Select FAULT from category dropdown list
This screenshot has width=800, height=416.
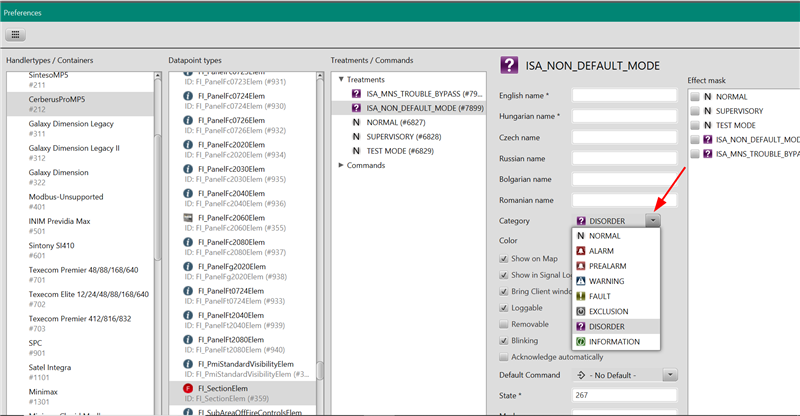[x=604, y=296]
